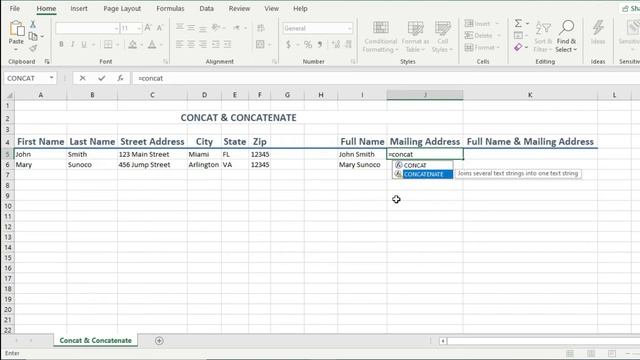Toggle Wrap Text icon
This screenshot has width=640, height=360.
point(261,28)
